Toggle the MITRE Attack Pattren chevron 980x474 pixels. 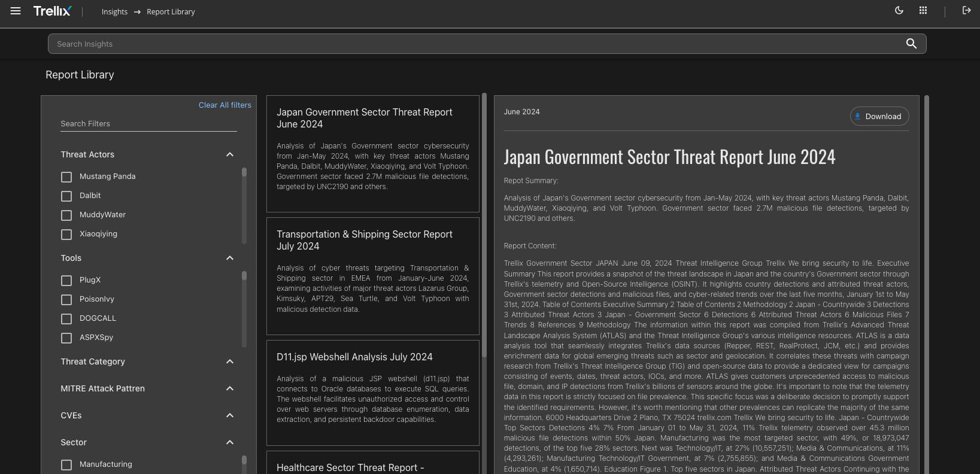[x=230, y=388]
